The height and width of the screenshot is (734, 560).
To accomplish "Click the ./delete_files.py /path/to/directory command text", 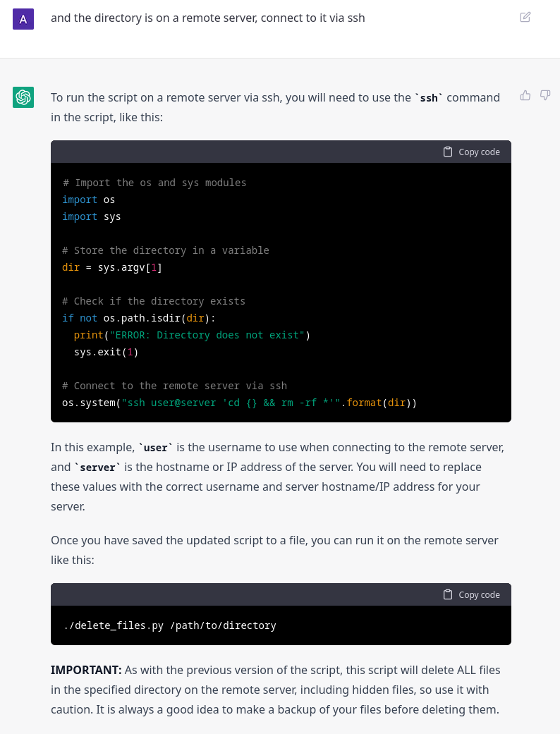I will click(170, 626).
